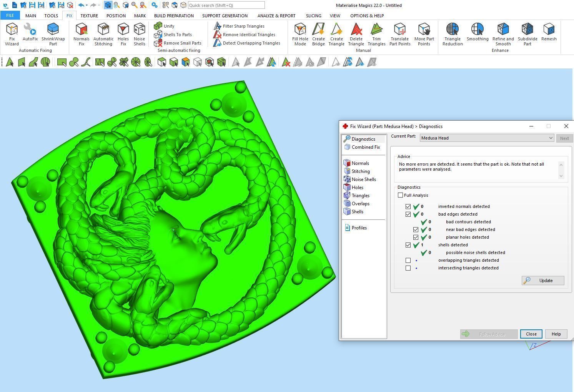Click Unify in semi-automatic fixing
The height and width of the screenshot is (392, 574).
click(x=164, y=26)
